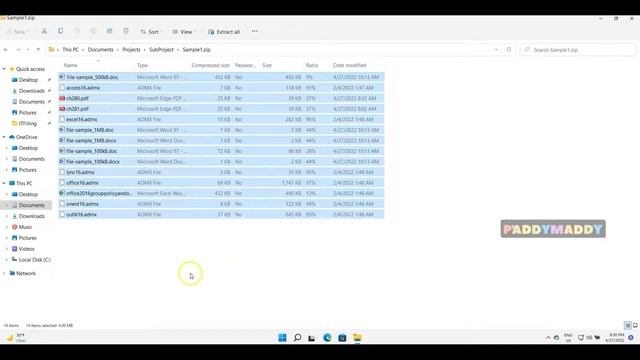Image resolution: width=640 pixels, height=360 pixels.
Task: Click Projects in breadcrumb path
Action: click(x=131, y=50)
